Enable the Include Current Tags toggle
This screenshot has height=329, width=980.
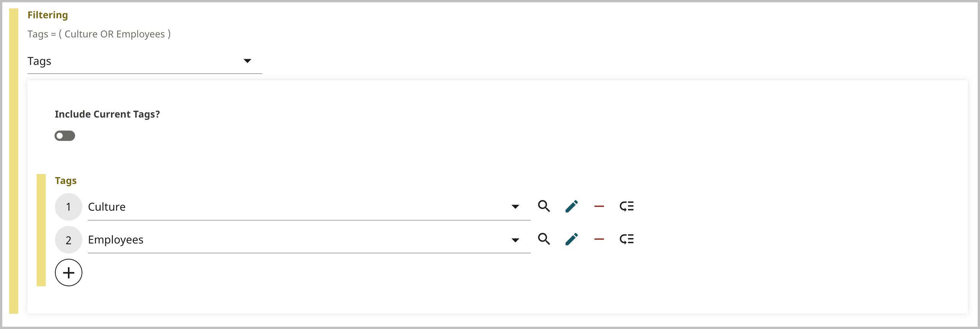(x=64, y=135)
